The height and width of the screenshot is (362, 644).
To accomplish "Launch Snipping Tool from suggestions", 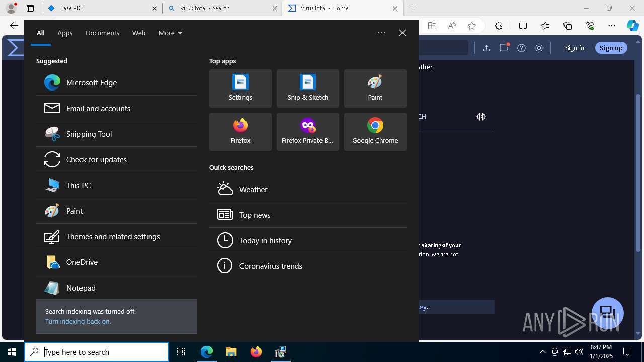I will click(116, 134).
